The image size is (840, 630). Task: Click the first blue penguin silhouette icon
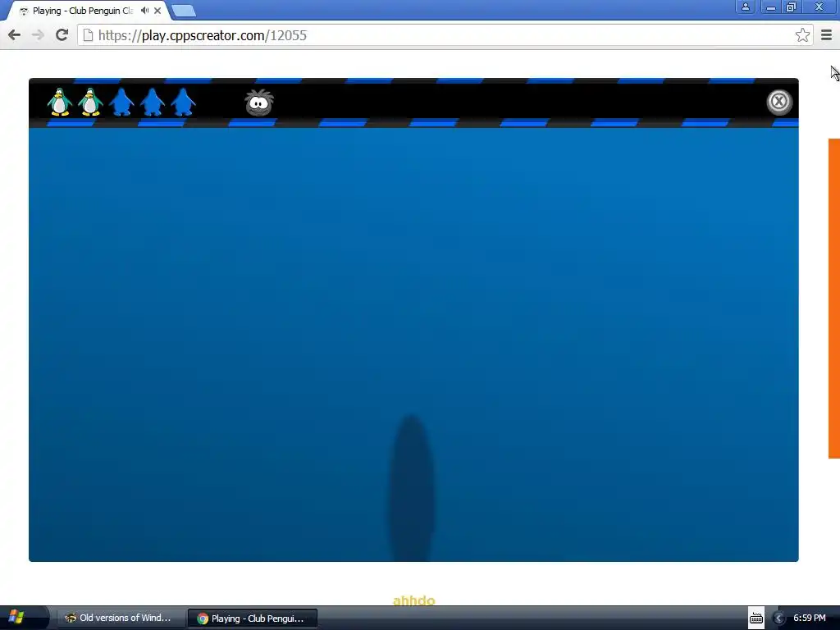click(x=121, y=102)
